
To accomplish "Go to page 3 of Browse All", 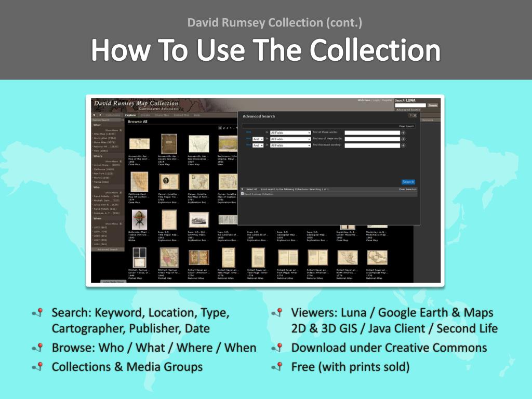I will (228, 128).
